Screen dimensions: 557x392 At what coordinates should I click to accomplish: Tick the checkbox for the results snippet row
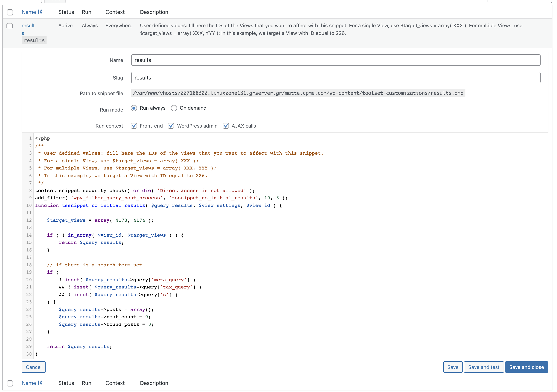click(10, 26)
